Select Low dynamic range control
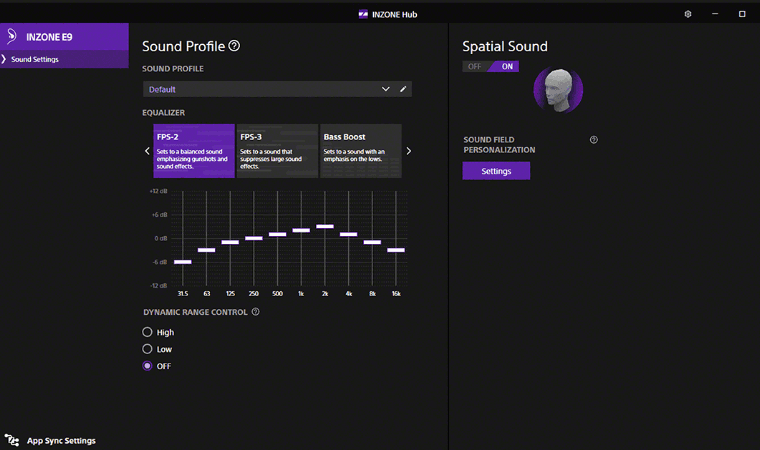The height and width of the screenshot is (450, 760). [x=148, y=349]
